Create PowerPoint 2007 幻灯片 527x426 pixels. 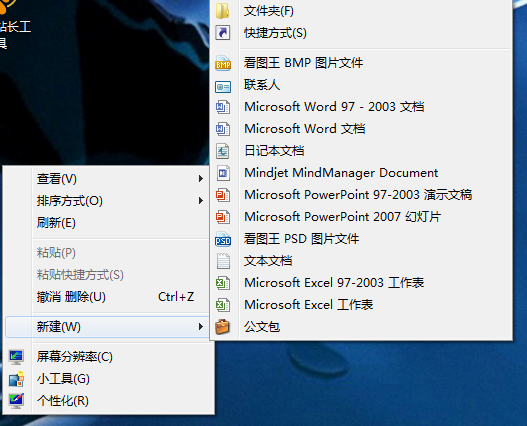361,217
